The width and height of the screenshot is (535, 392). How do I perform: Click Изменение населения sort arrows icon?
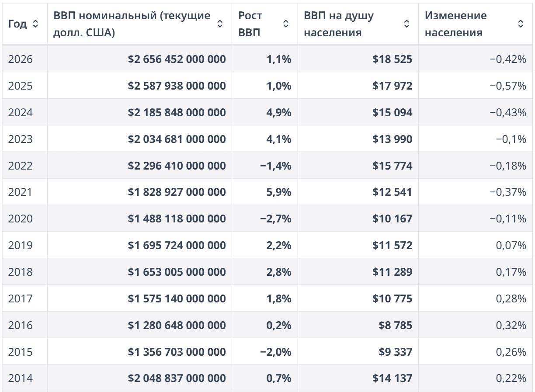[x=521, y=24]
